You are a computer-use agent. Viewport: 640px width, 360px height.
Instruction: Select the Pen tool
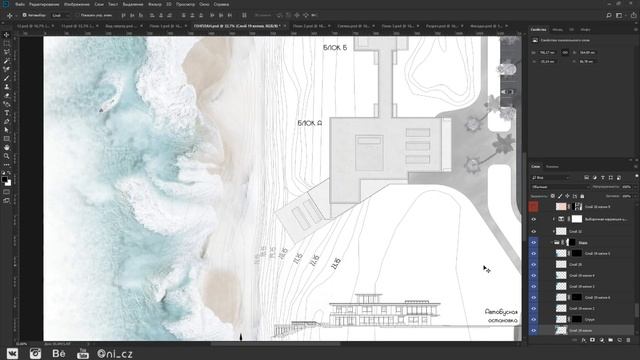click(x=7, y=122)
